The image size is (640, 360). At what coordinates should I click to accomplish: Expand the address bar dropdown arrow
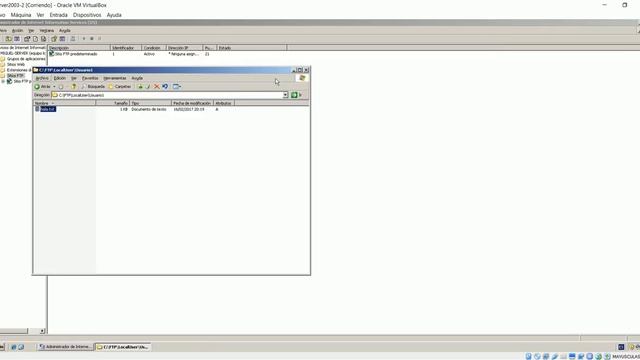tap(285, 95)
